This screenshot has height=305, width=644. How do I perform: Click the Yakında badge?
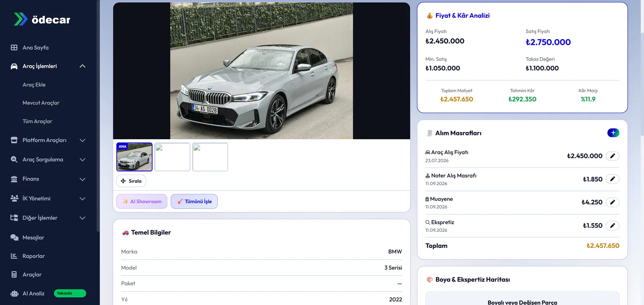point(70,293)
